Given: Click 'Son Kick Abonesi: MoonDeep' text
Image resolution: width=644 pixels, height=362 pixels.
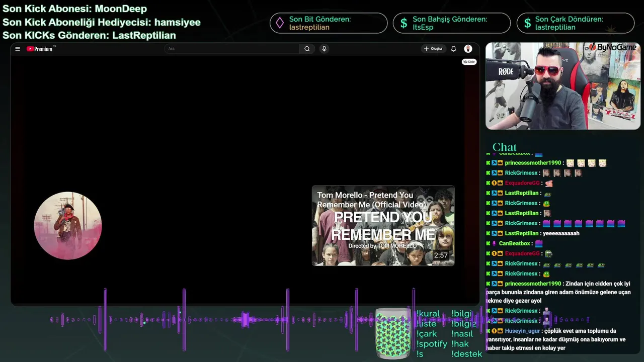Looking at the screenshot, I should [x=75, y=9].
